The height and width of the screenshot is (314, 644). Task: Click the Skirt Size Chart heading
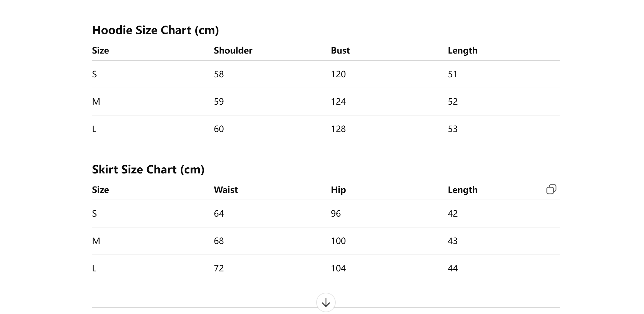point(148,169)
